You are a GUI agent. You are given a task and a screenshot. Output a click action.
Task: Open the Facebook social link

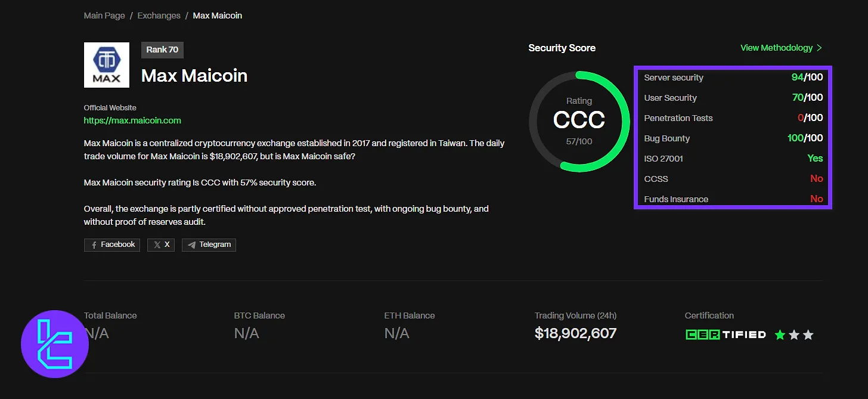pyautogui.click(x=112, y=245)
